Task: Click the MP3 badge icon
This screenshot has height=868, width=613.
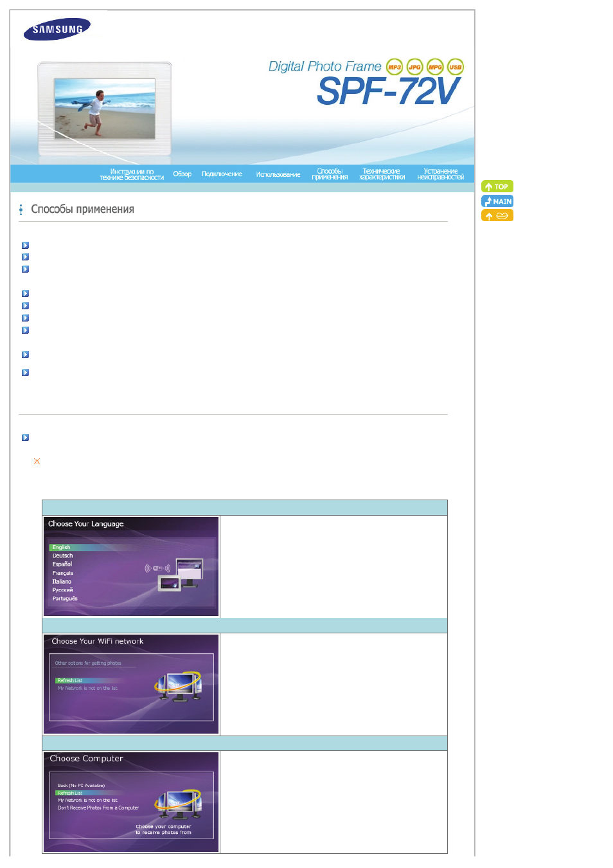Action: (x=395, y=66)
